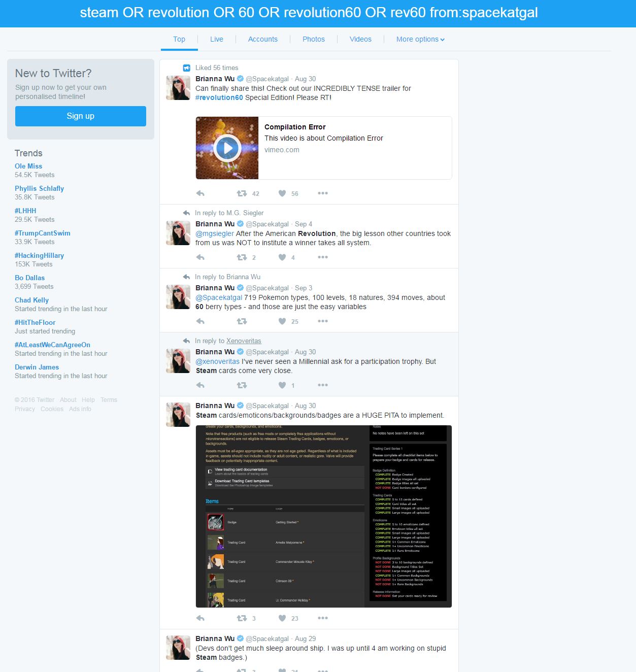Click Brianna Wu avatar on trailer tweet
636x672 pixels.
click(x=178, y=88)
